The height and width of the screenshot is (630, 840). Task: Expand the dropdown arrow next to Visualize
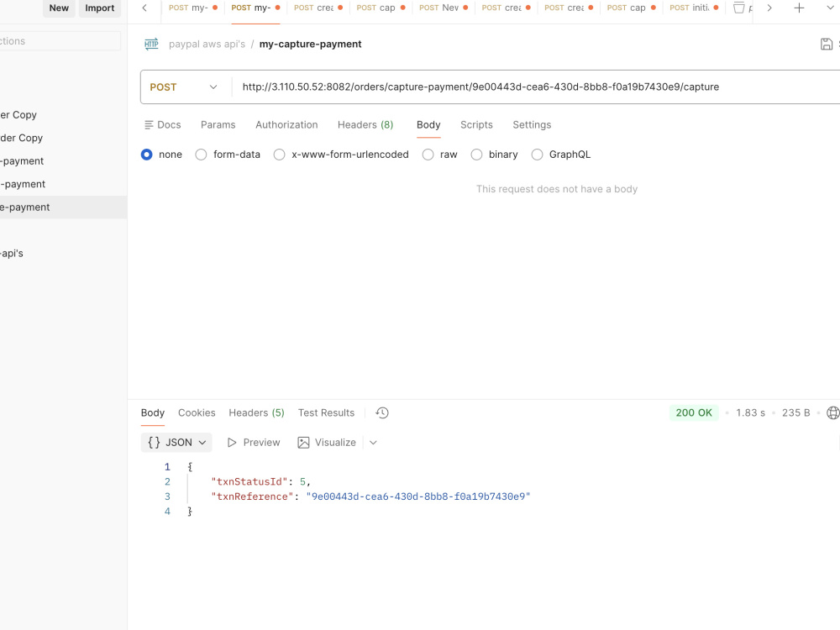pos(374,443)
